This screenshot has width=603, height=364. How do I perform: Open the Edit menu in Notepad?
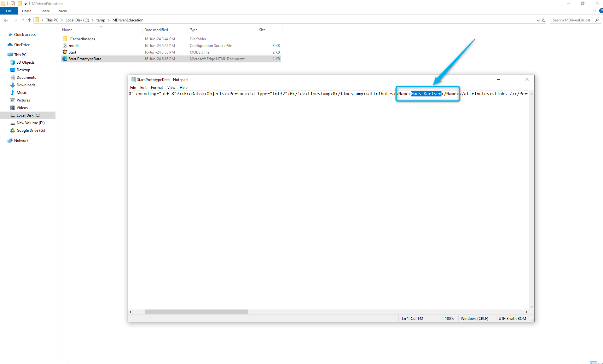point(143,88)
